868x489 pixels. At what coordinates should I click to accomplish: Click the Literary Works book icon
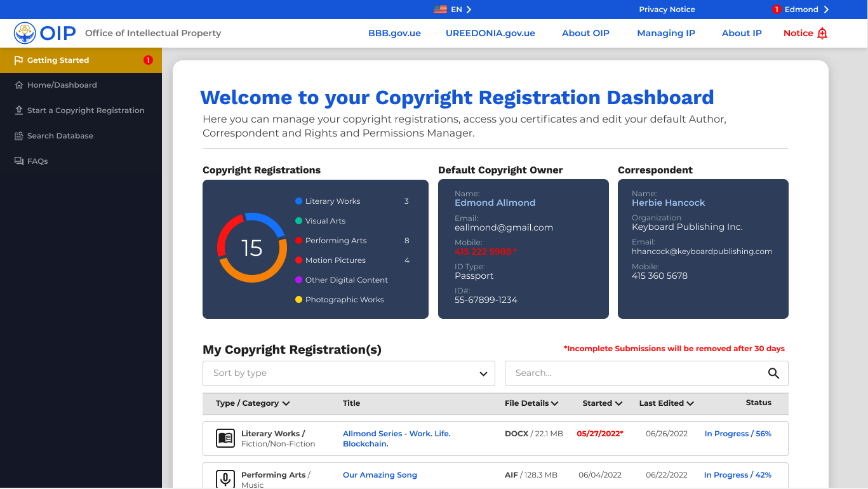(225, 438)
